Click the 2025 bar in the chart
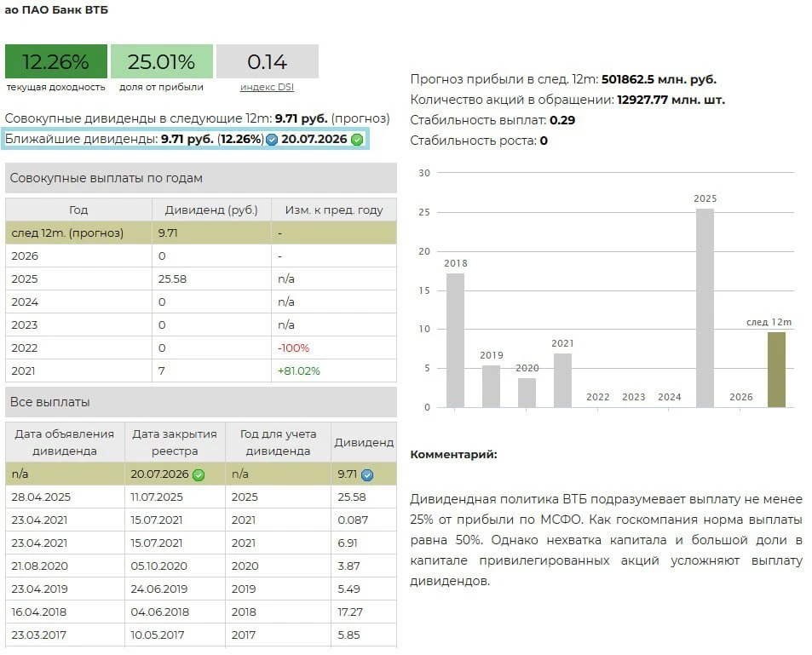This screenshot has width=812, height=655. point(705,307)
